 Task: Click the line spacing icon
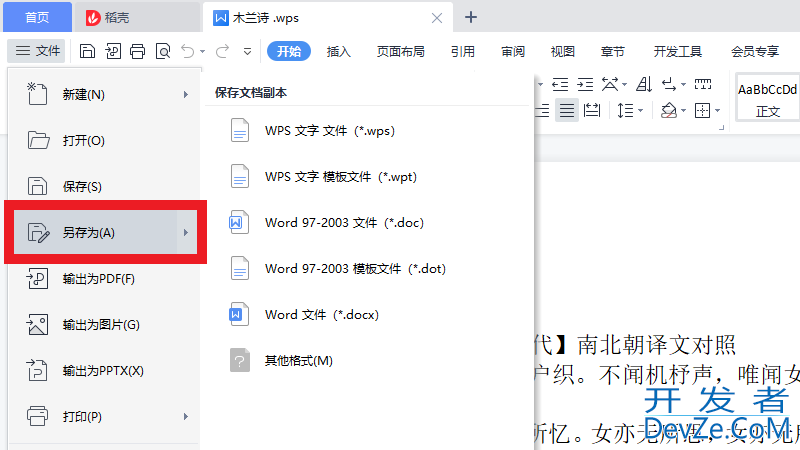pos(625,110)
